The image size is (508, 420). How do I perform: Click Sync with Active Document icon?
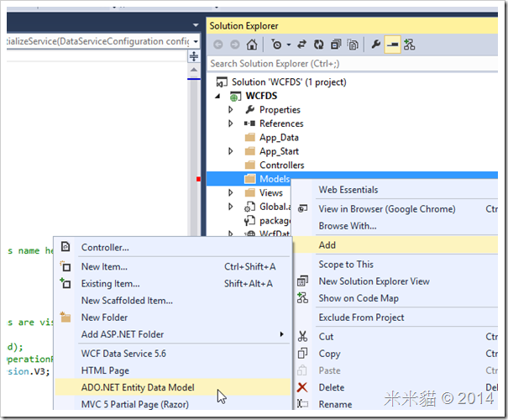(302, 45)
